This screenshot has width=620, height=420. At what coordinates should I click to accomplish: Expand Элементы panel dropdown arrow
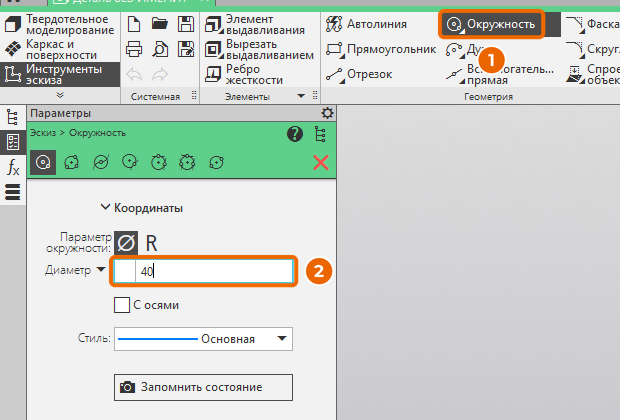pos(301,96)
